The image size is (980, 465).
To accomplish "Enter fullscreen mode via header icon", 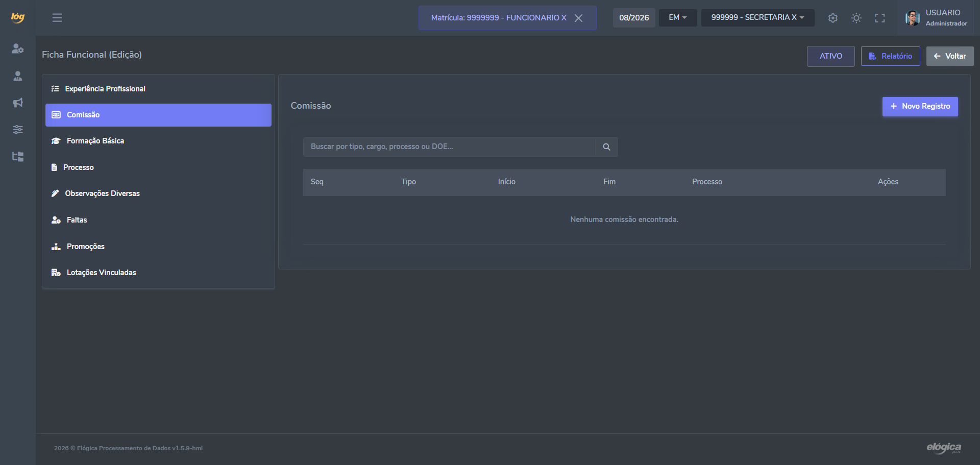I will pos(879,18).
